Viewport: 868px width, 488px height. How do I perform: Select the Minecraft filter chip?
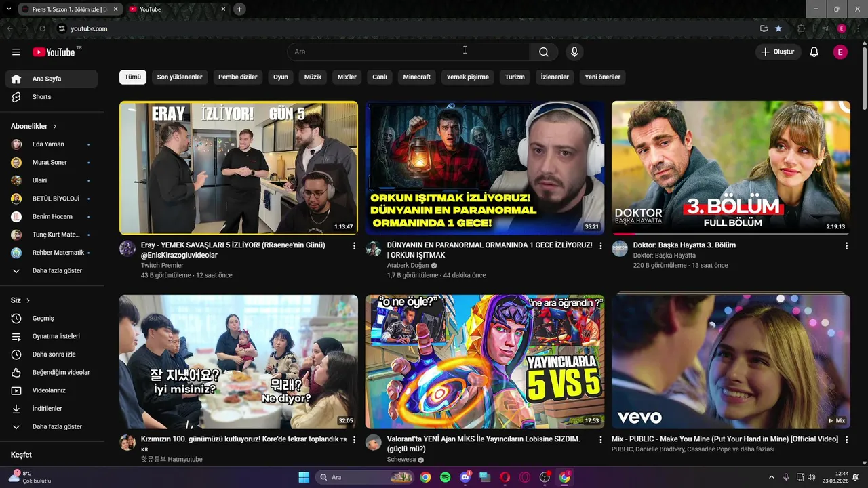click(x=416, y=77)
